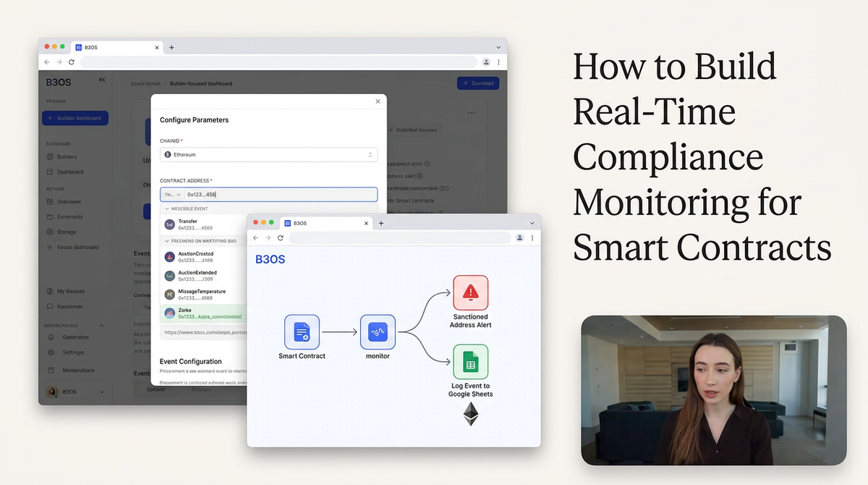Click the Zorke event icon
The height and width of the screenshot is (485, 868).
(170, 313)
